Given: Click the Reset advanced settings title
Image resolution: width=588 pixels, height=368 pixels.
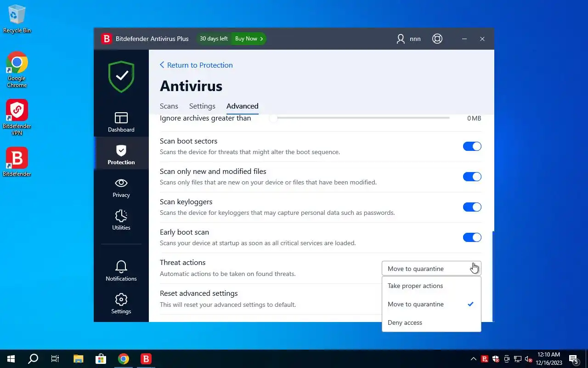Looking at the screenshot, I should click(x=199, y=293).
